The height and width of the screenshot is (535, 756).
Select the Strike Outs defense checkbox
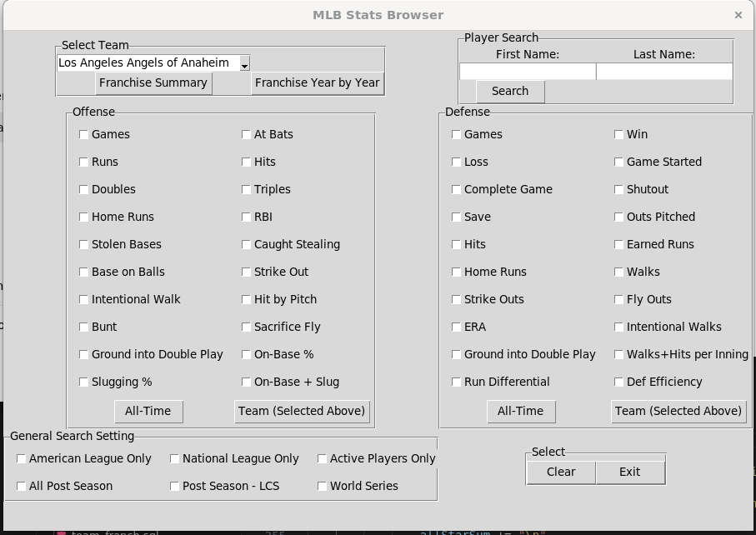456,299
